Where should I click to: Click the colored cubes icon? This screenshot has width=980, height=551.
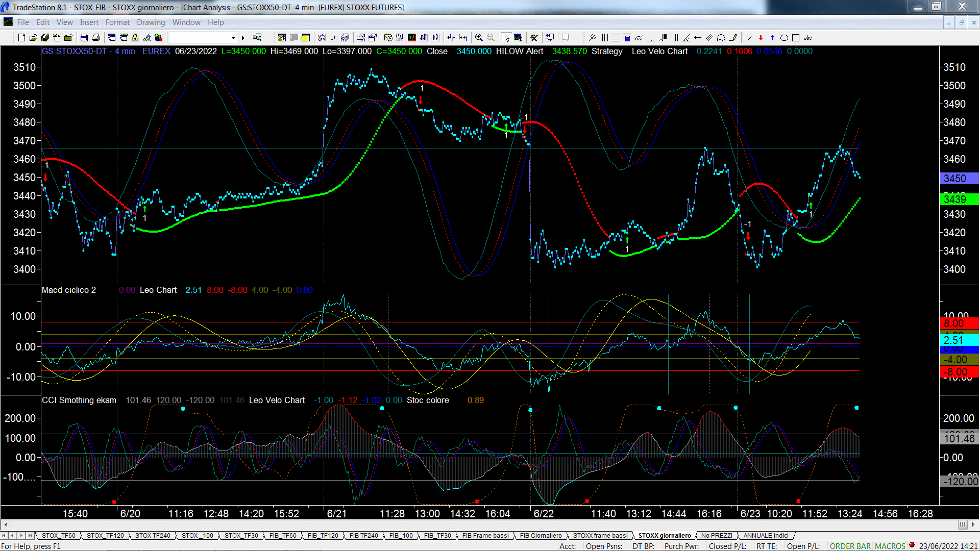pos(159,38)
